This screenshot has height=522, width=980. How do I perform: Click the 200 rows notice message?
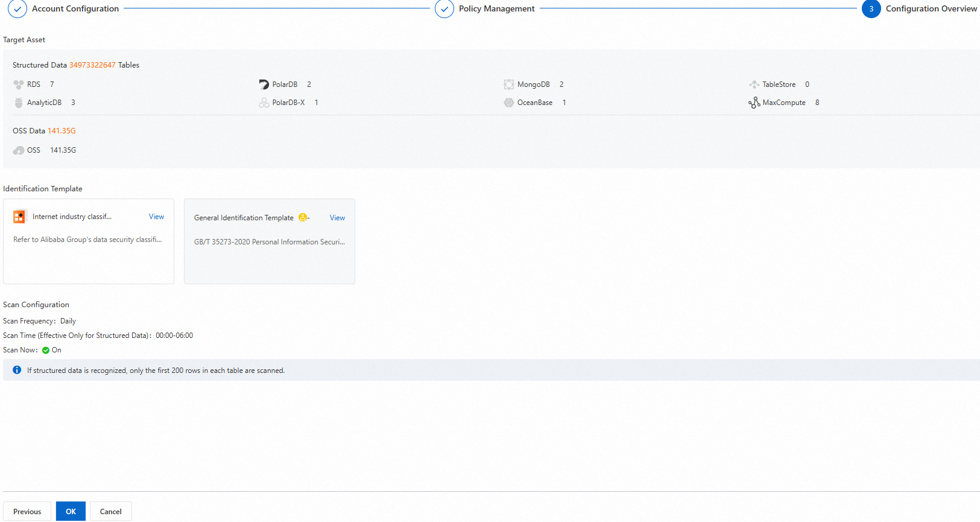click(156, 371)
